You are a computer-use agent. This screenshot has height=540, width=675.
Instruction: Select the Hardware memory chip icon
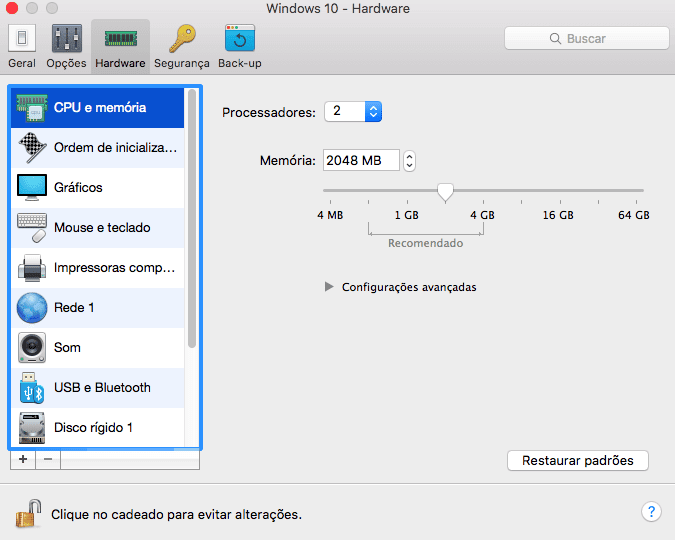click(x=121, y=38)
